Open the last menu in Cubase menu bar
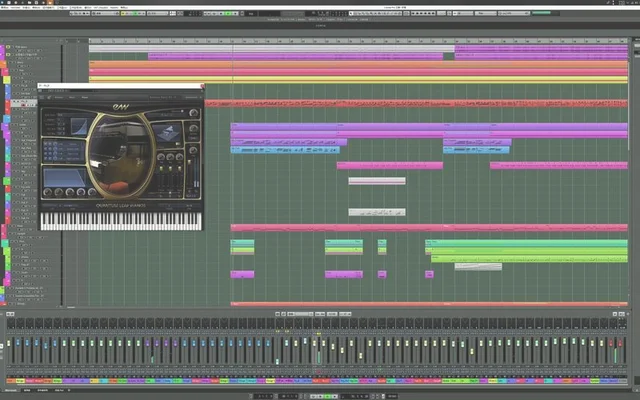The height and width of the screenshot is (400, 640). pyautogui.click(x=124, y=7)
